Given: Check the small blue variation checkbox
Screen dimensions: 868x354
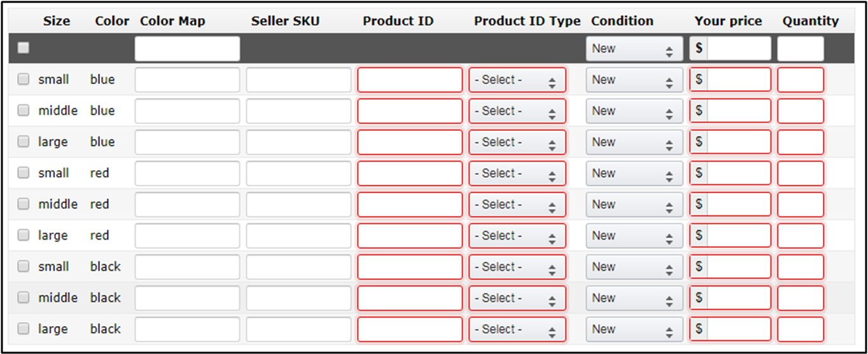Looking at the screenshot, I should pyautogui.click(x=24, y=79).
